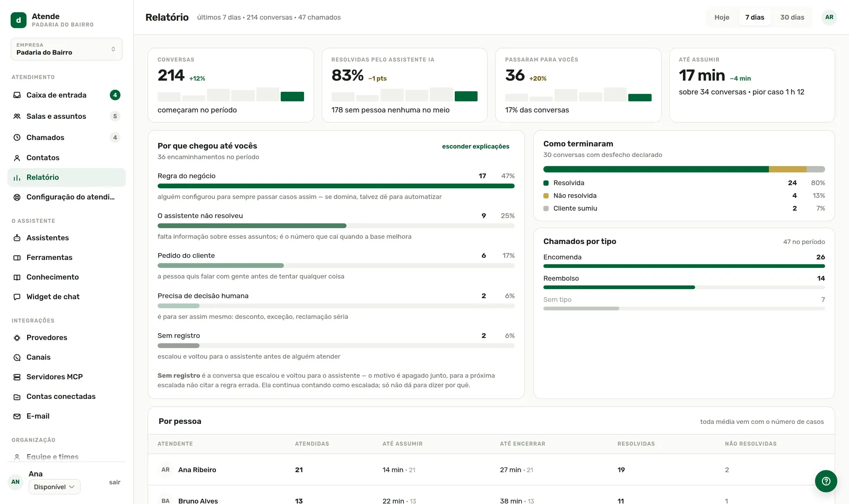Switch to the Hoje period tab
This screenshot has height=504, width=849.
pos(722,18)
